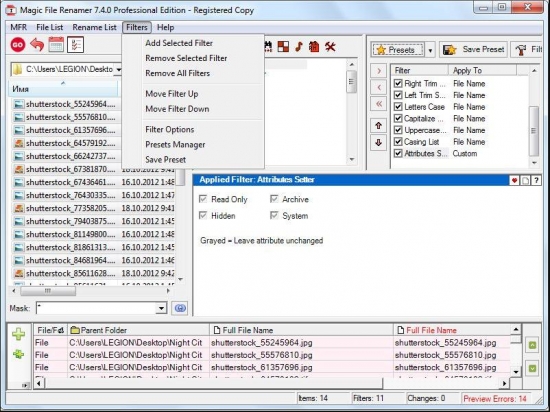Image resolution: width=550 pixels, height=412 pixels.
Task: Toggle the Casing List filter checkbox
Action: (398, 142)
